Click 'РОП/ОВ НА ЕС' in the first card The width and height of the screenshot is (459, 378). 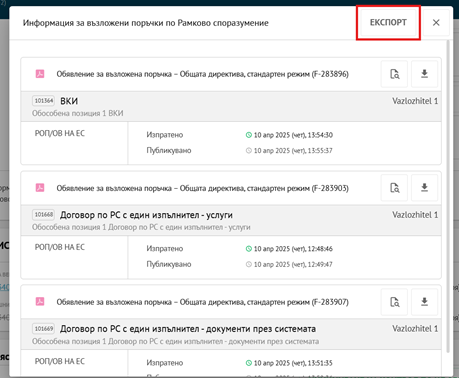(x=60, y=133)
